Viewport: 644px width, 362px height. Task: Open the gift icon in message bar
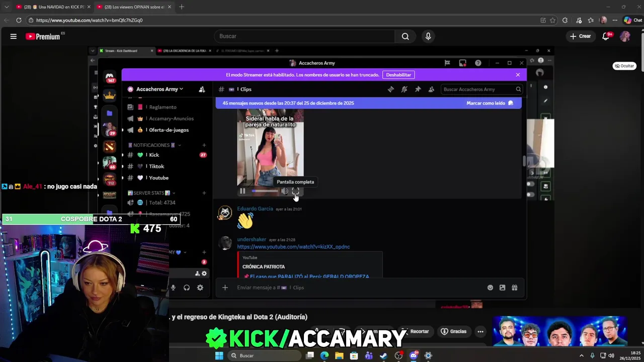(514, 288)
